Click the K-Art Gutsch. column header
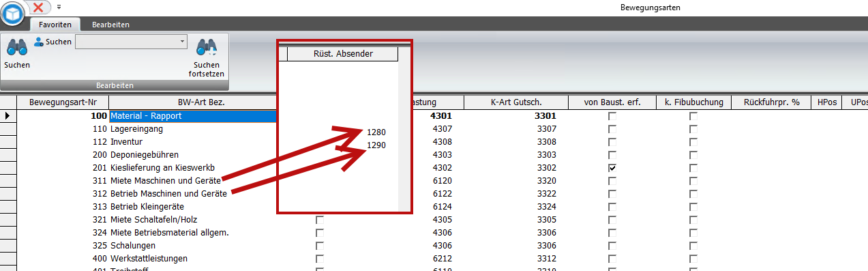 [516, 103]
